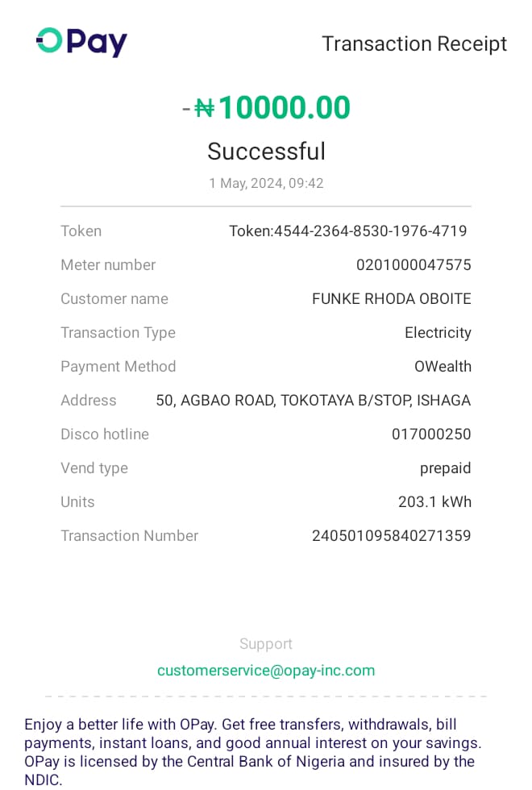
Task: Click customer name FUNKE RHODA OBOITE
Action: [x=391, y=299]
